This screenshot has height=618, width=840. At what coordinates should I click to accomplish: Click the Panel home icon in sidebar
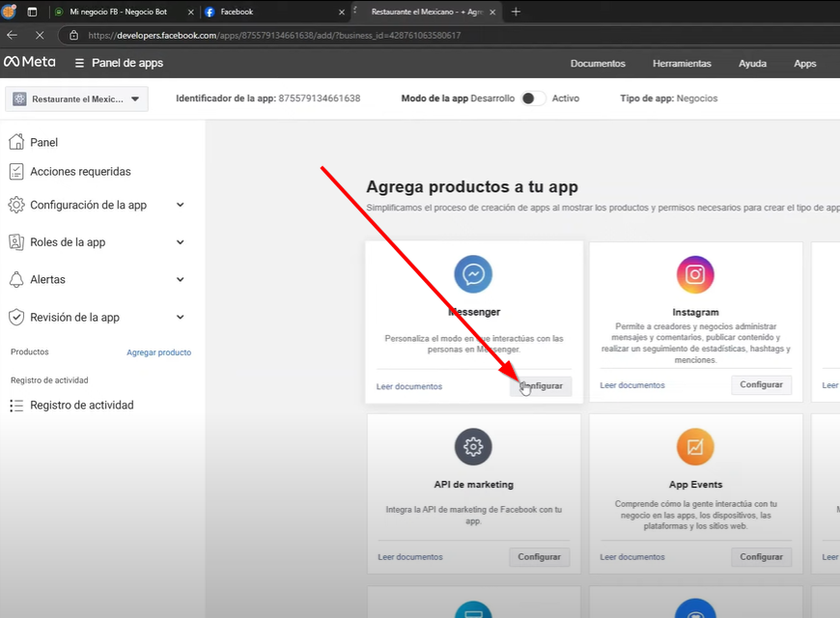click(16, 142)
